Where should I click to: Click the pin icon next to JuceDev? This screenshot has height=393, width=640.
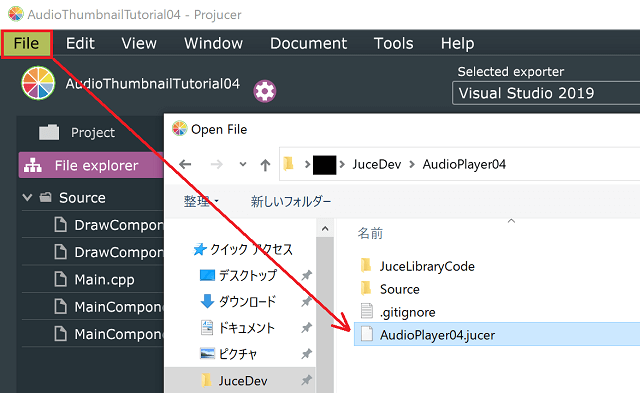[x=306, y=380]
